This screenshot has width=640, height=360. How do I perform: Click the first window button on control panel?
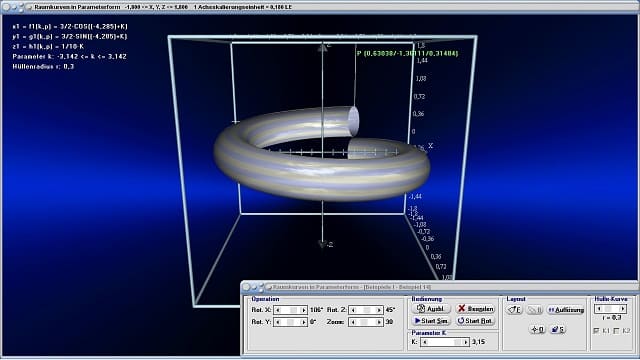pos(247,287)
